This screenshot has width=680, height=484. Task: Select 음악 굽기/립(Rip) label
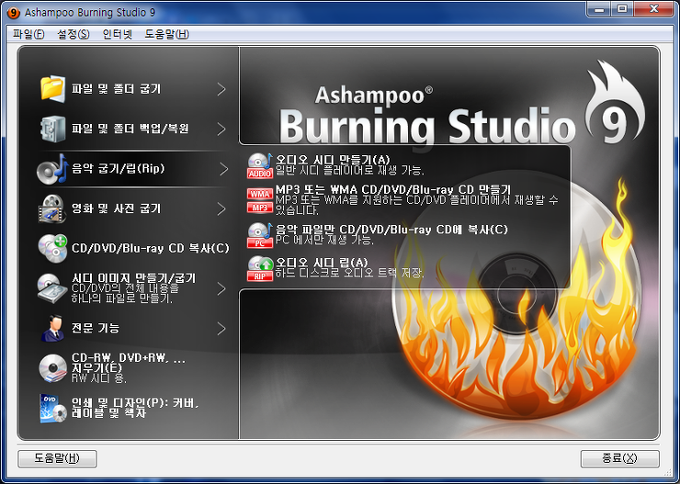(118, 168)
